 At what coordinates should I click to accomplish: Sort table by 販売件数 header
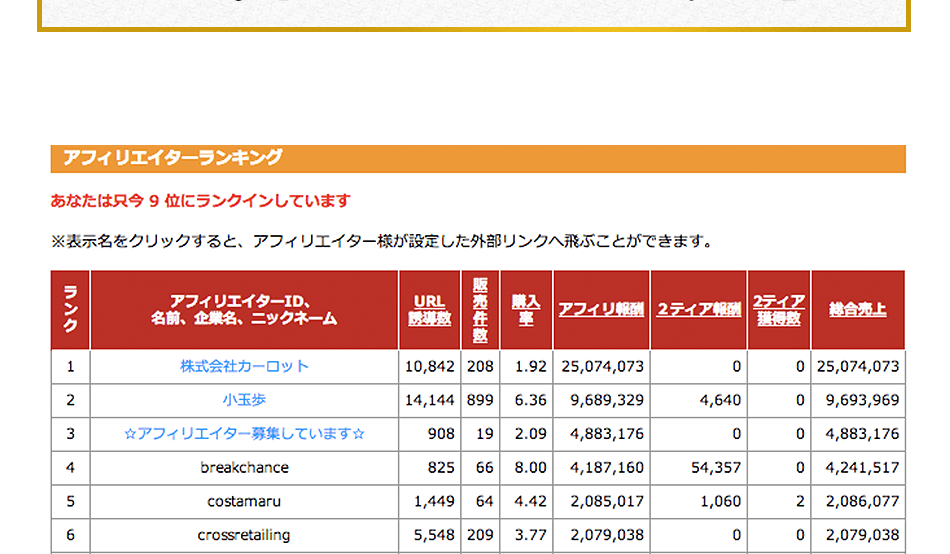coord(480,310)
